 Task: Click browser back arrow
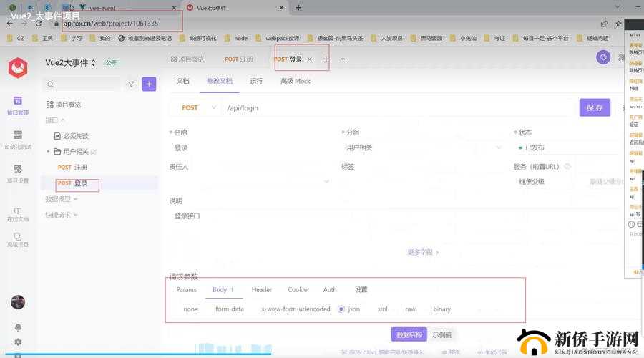pos(10,24)
